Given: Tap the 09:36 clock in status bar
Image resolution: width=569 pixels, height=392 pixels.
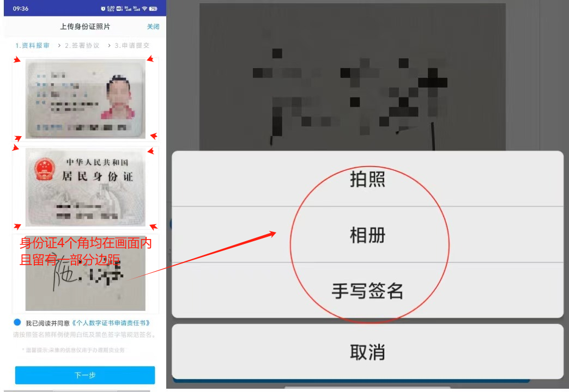Looking at the screenshot, I should tap(21, 9).
